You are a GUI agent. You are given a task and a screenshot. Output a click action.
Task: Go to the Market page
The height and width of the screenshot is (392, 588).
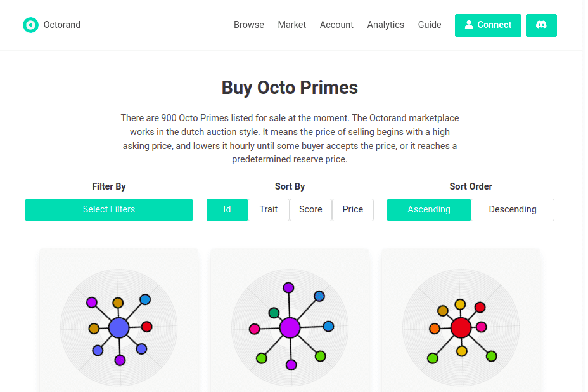pyautogui.click(x=291, y=25)
